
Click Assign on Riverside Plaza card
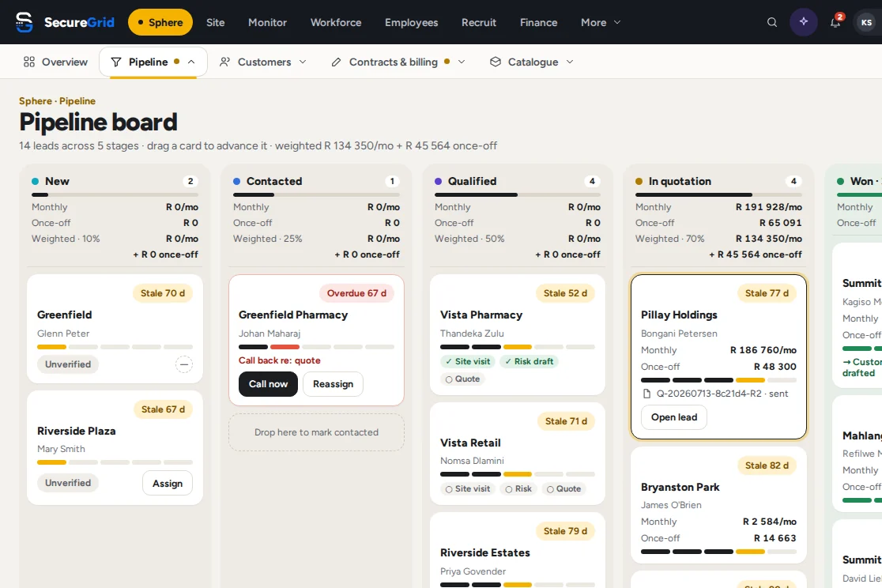168,484
